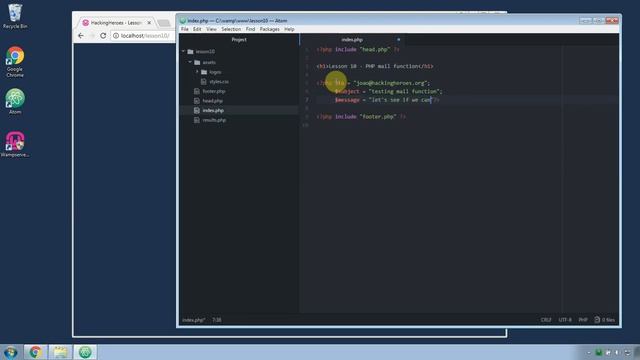Screen dimensions: 640x360
Task: Click the site info icon in Chrome's address bar
Action: tap(116, 36)
